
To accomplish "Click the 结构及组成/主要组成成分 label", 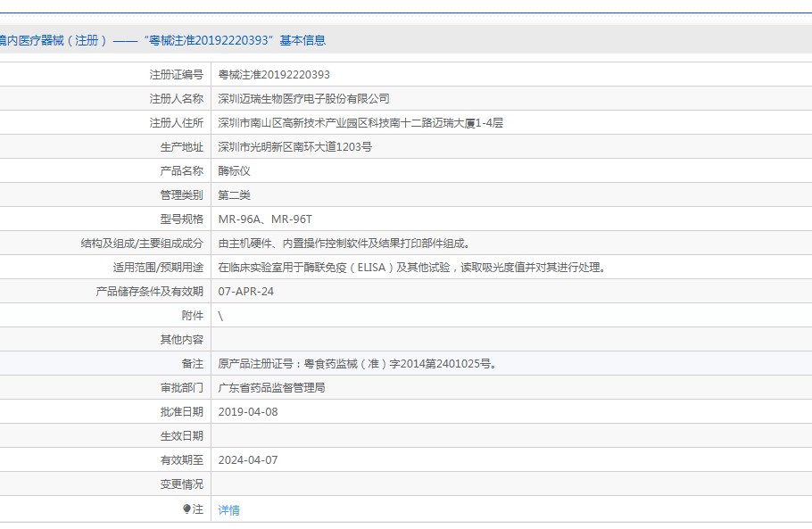I will 142,244.
